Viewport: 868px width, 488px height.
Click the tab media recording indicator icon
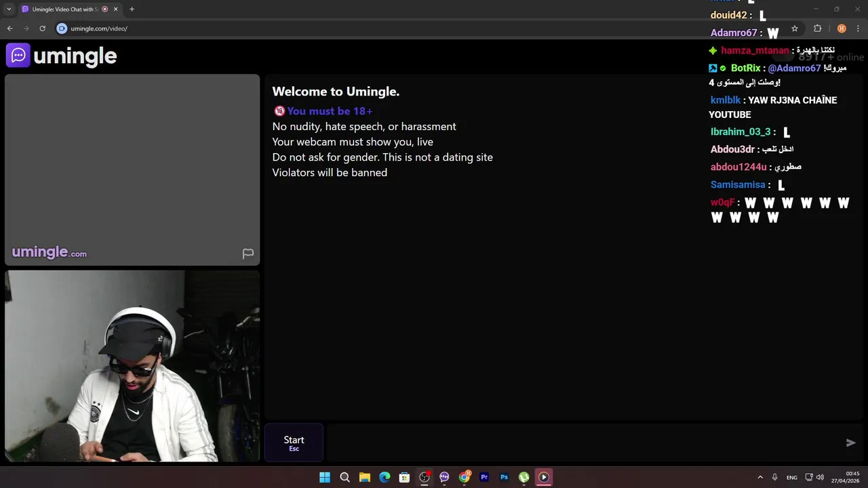coord(104,9)
